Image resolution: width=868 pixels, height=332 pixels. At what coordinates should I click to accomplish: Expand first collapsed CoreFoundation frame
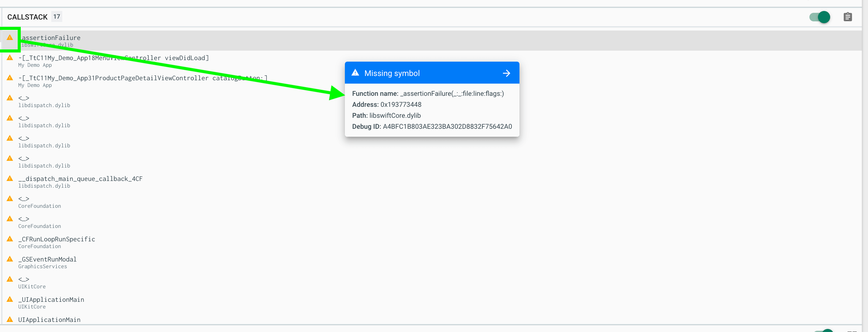(x=24, y=199)
